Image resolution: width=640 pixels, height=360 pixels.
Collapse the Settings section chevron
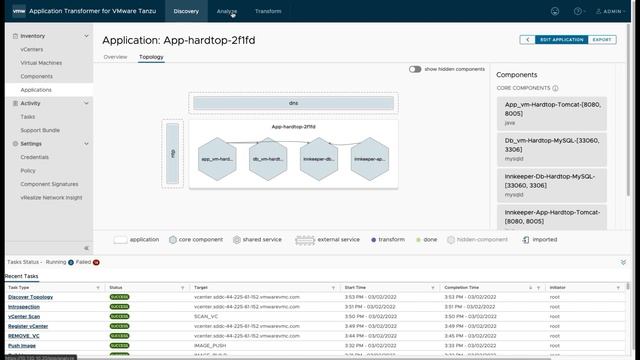[x=86, y=144]
